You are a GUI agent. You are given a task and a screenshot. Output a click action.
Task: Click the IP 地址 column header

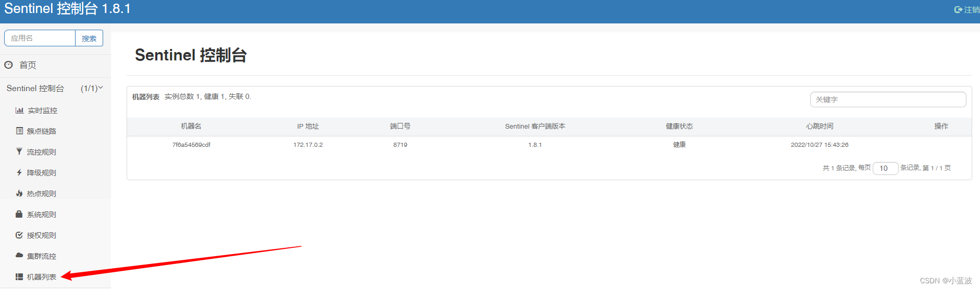pos(308,126)
